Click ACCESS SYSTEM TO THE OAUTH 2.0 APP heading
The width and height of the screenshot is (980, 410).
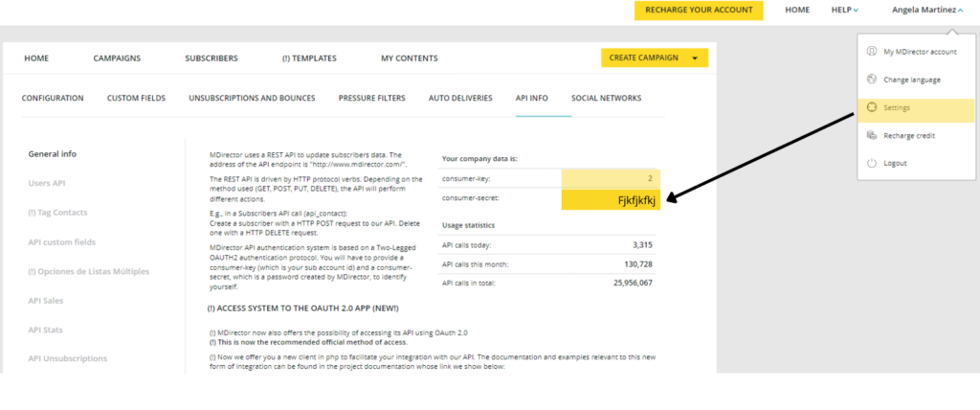[x=303, y=308]
